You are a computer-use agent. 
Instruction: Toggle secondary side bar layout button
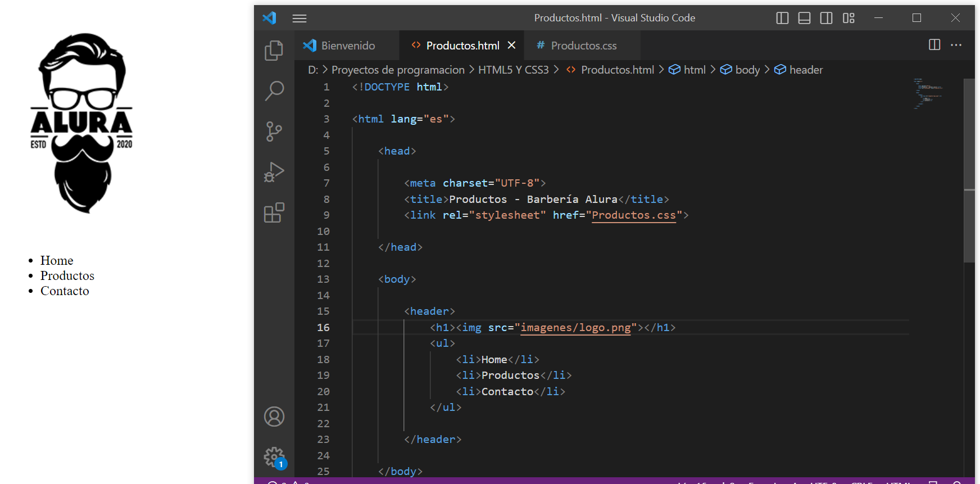(826, 18)
